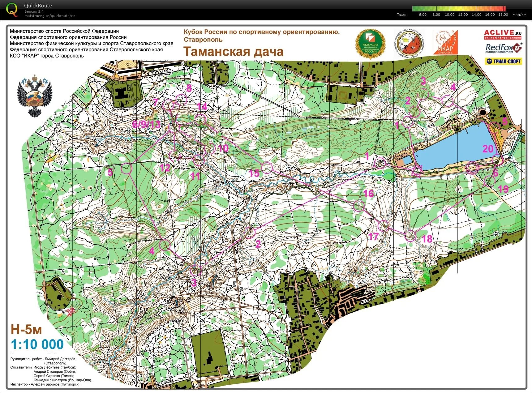Click the 'Министерство спорта Российской Федерации' line
Screen dimensions: 532x393
click(x=64, y=31)
